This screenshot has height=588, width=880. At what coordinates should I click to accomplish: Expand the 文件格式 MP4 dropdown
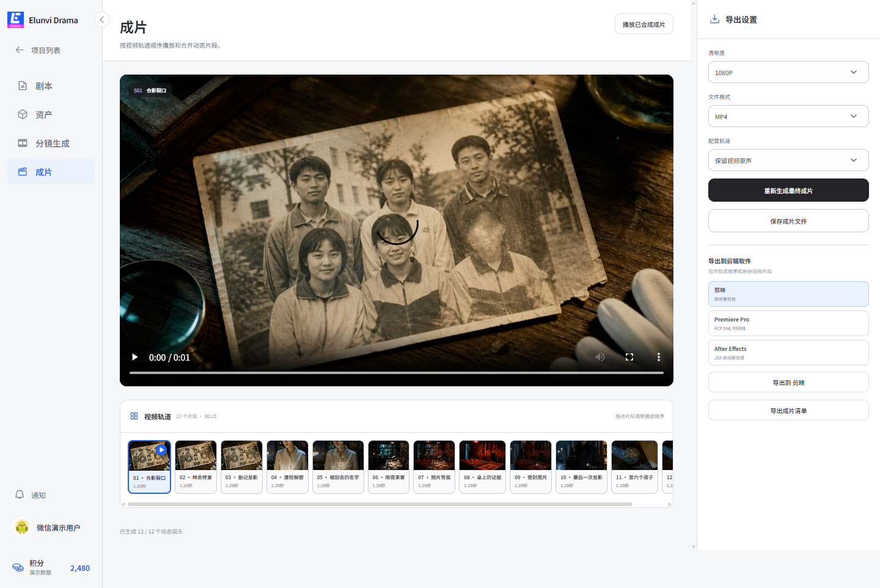click(788, 116)
